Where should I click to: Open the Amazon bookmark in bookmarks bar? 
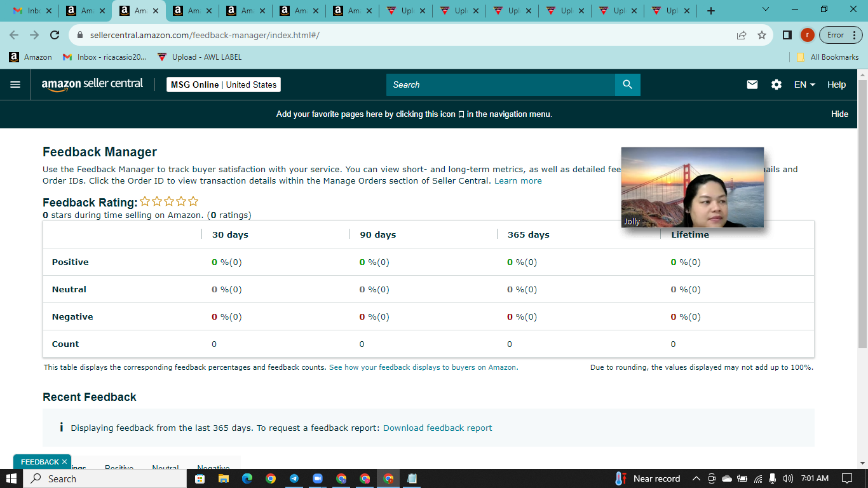(31, 57)
